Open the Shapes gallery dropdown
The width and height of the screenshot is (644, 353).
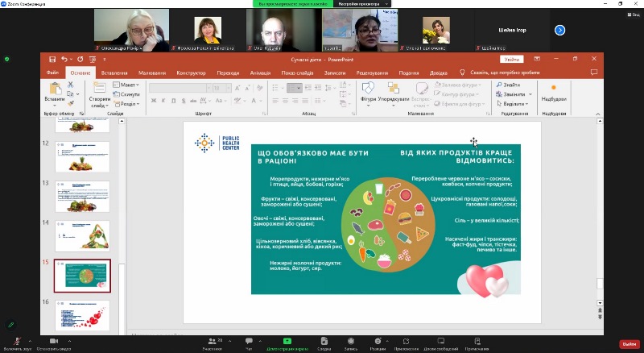[369, 93]
